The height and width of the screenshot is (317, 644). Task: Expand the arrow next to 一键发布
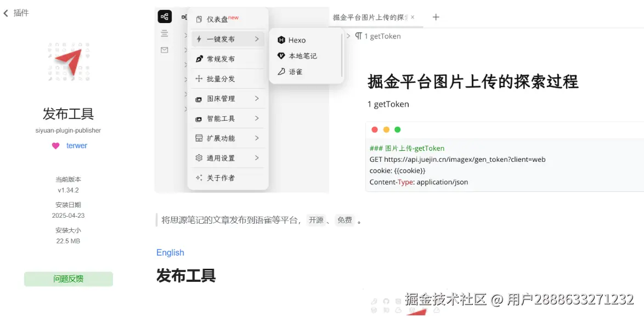click(257, 39)
